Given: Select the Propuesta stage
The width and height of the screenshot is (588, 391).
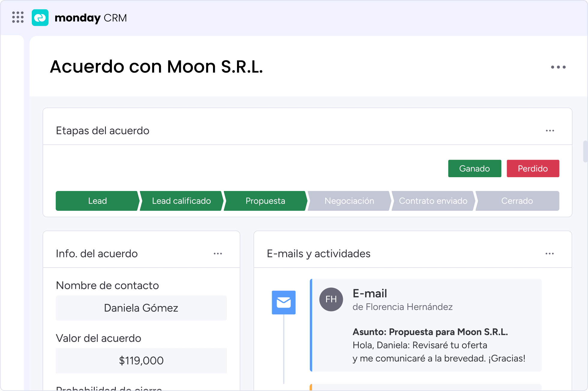Looking at the screenshot, I should [265, 201].
